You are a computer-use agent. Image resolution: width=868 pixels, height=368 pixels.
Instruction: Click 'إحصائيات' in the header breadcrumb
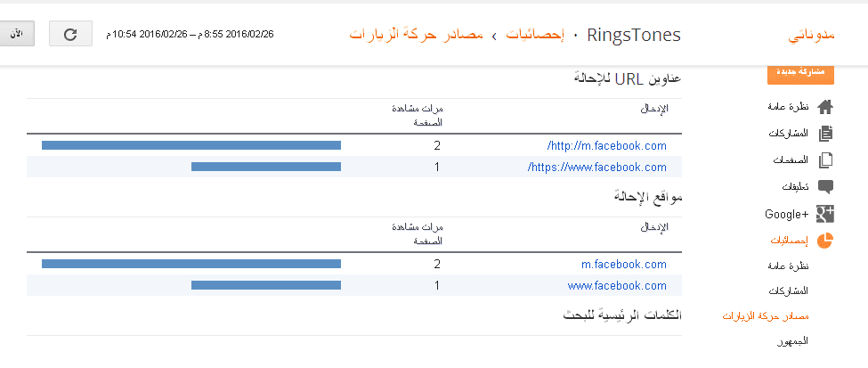(x=535, y=36)
